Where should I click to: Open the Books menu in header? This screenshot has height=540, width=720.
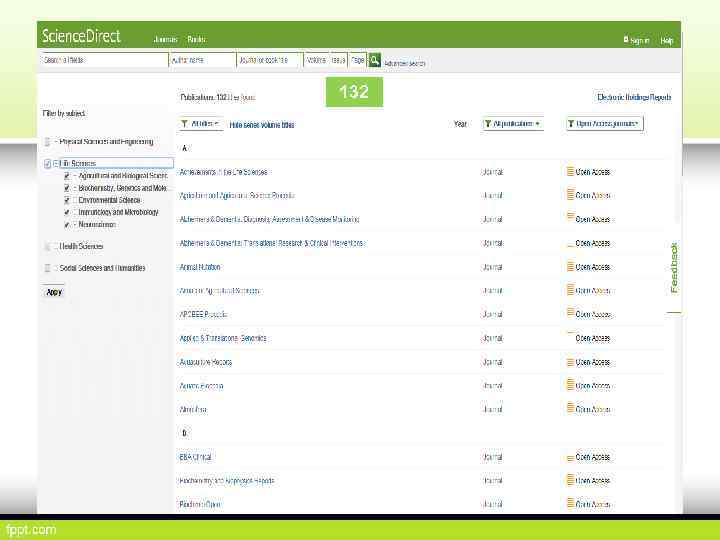tap(196, 40)
